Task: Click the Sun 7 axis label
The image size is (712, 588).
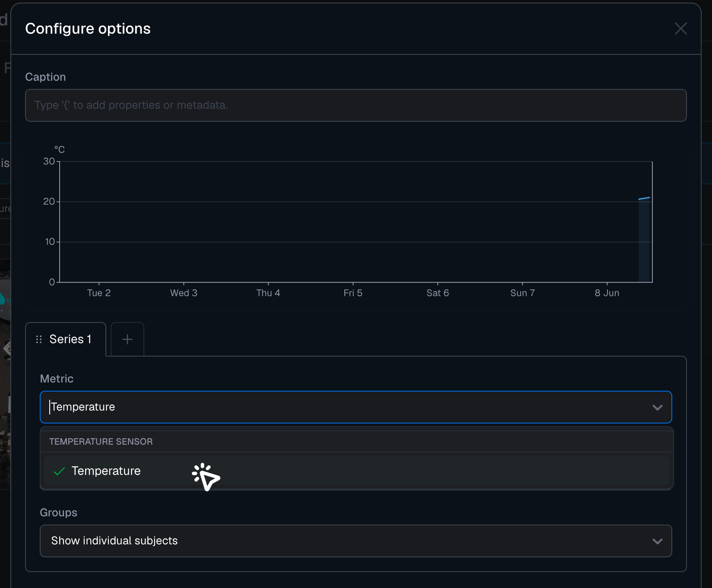Action: click(522, 293)
